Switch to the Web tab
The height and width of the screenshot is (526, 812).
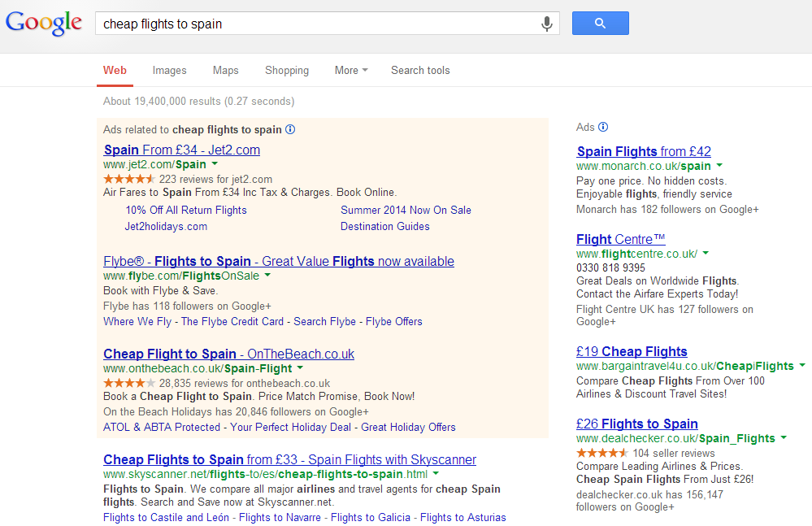[115, 71]
